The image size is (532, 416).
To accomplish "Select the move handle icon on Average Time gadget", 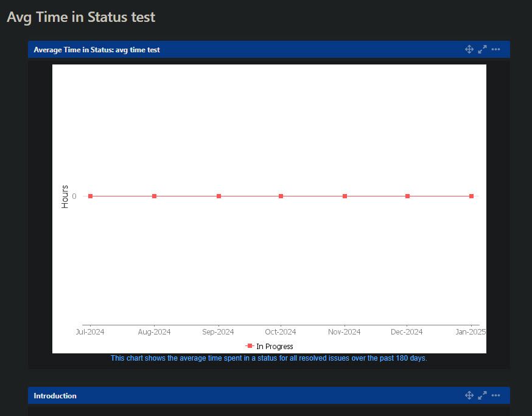I will tap(469, 49).
